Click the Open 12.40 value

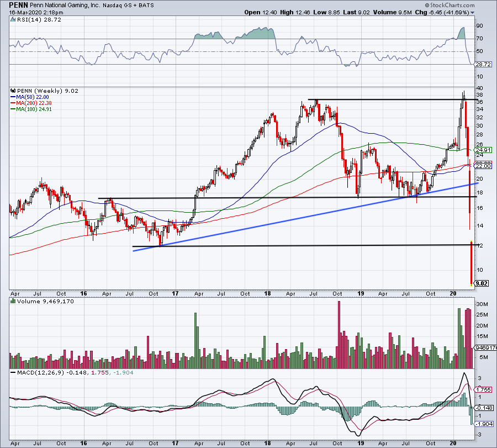pyautogui.click(x=261, y=12)
